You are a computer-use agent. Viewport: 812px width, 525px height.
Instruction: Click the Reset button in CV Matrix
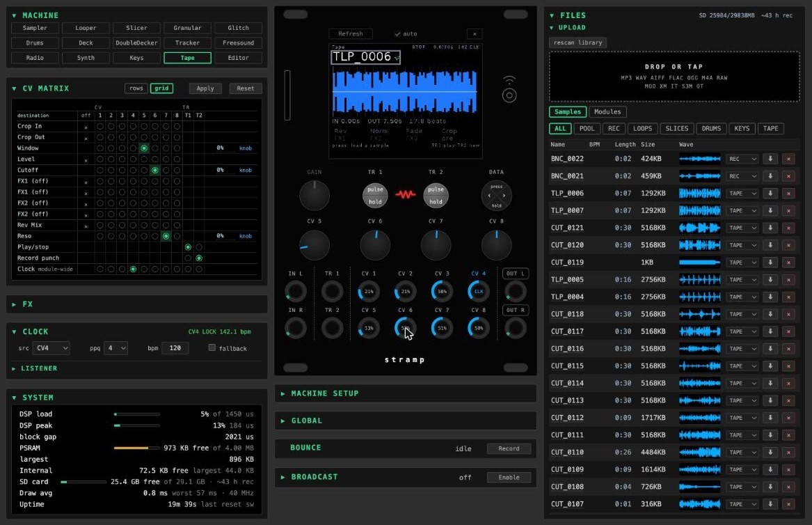point(246,88)
